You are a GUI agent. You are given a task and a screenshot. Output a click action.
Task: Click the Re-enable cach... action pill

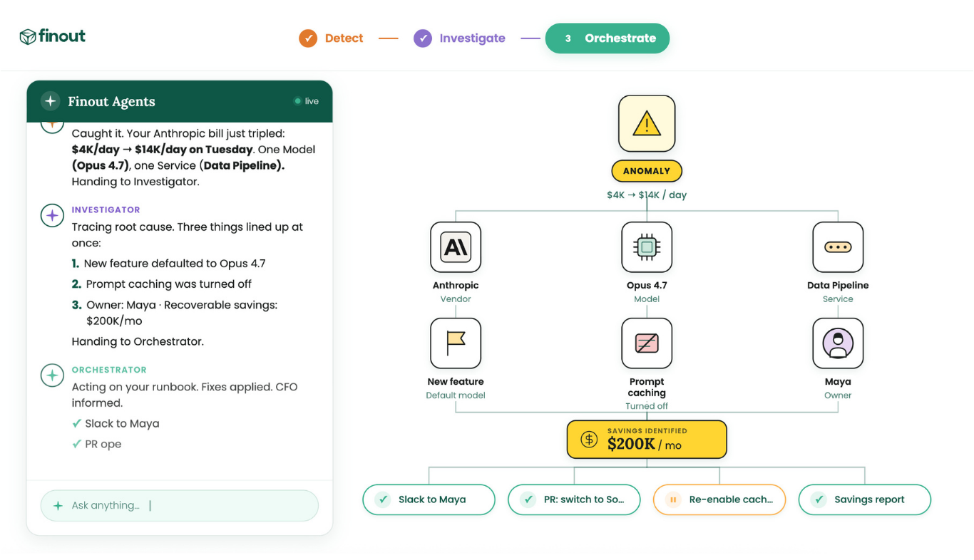click(719, 499)
